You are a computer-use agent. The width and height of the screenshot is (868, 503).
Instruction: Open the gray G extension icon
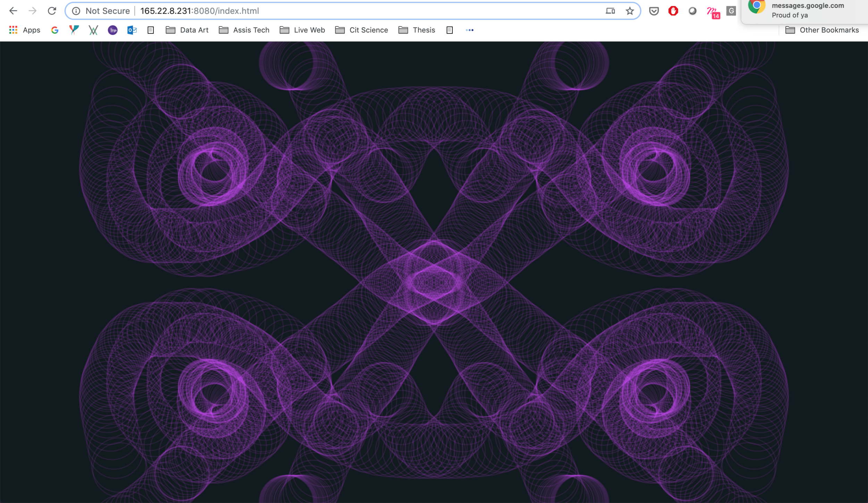pos(731,11)
